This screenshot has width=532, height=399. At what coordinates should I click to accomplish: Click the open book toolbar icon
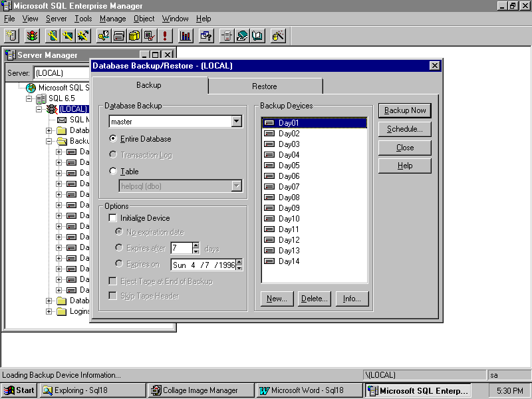[x=257, y=35]
